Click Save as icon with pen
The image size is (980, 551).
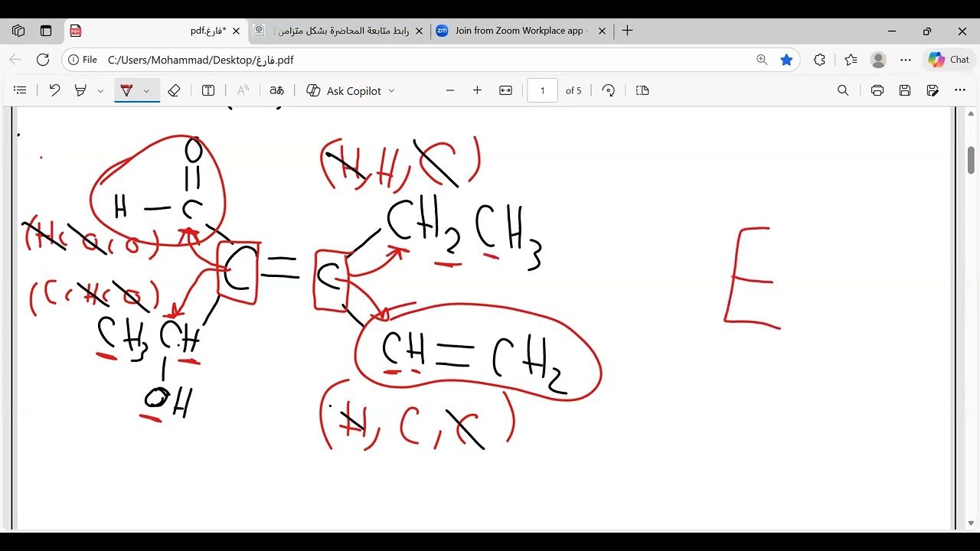[933, 90]
